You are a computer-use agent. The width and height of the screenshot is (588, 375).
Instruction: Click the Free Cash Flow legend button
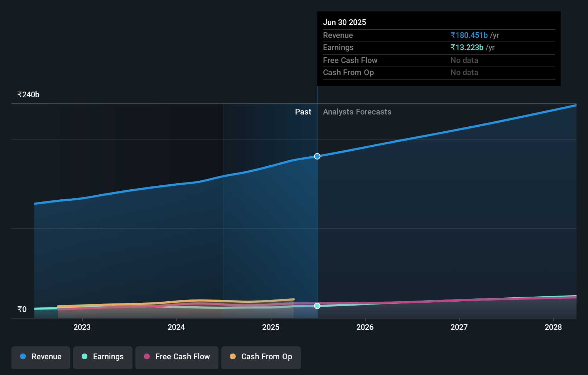pos(177,357)
